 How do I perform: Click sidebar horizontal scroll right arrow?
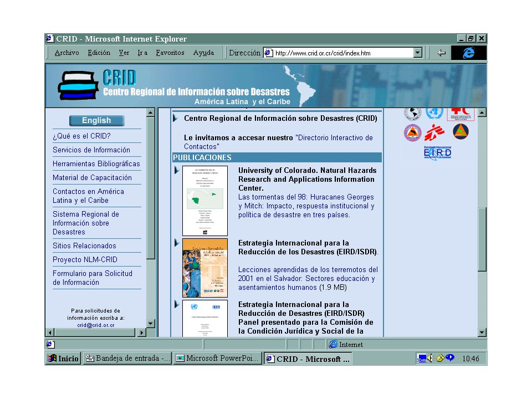(142, 332)
